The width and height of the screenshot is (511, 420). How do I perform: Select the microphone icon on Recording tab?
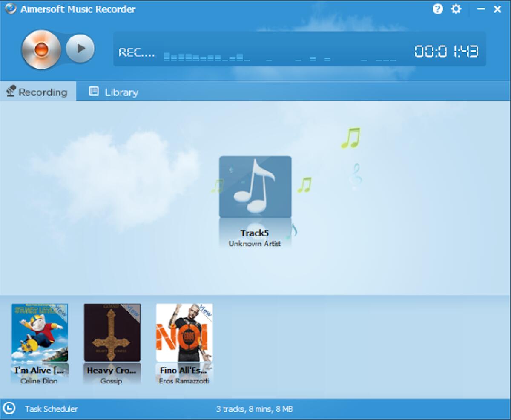click(11, 91)
